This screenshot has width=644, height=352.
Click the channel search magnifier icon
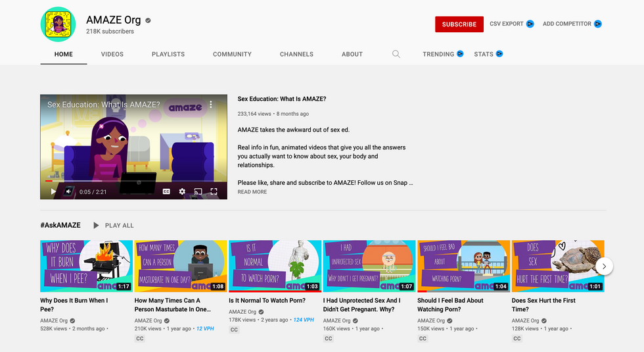pyautogui.click(x=396, y=54)
